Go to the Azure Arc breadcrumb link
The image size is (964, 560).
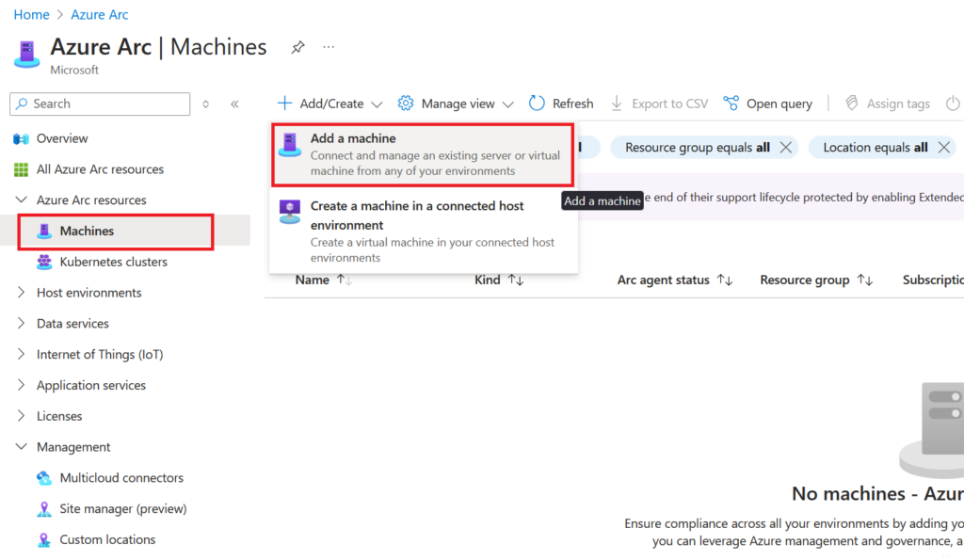pyautogui.click(x=100, y=15)
